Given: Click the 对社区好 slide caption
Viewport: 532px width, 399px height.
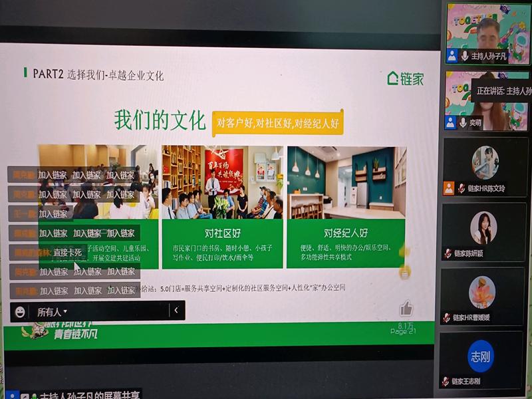Looking at the screenshot, I should click(221, 233).
